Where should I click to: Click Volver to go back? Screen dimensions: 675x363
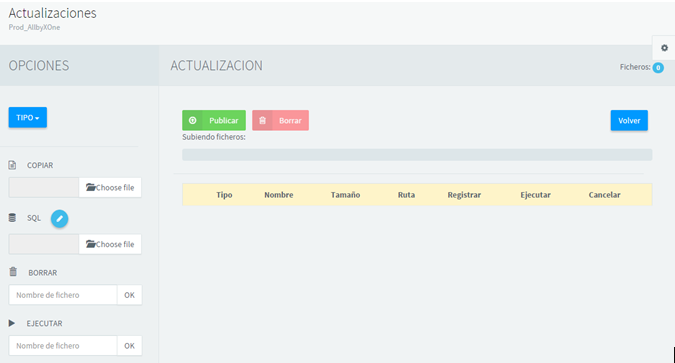(x=629, y=121)
